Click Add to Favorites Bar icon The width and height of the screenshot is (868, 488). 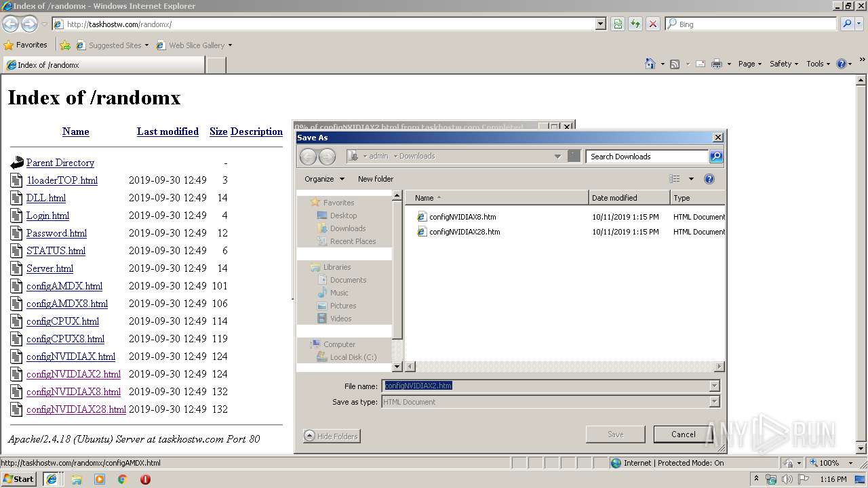tap(65, 45)
